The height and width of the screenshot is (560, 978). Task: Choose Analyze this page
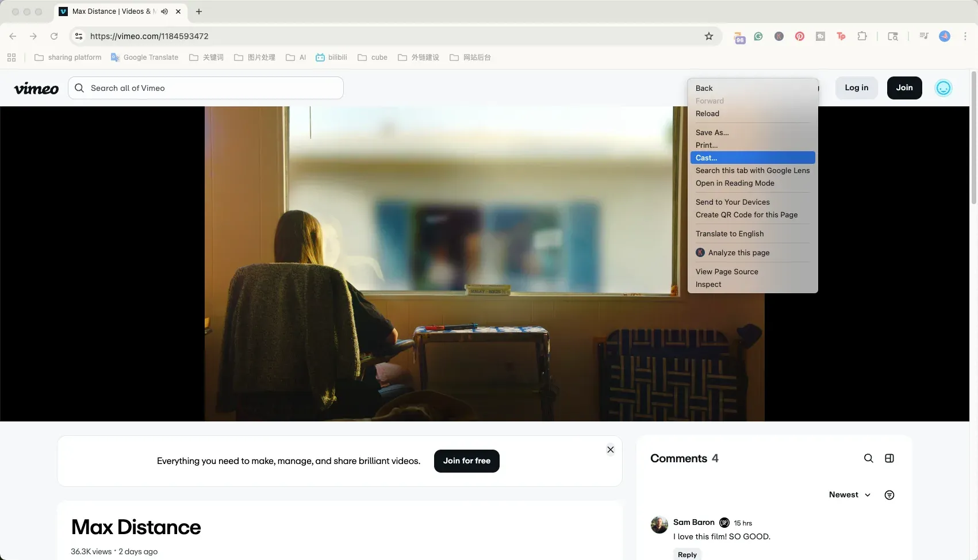click(753, 252)
